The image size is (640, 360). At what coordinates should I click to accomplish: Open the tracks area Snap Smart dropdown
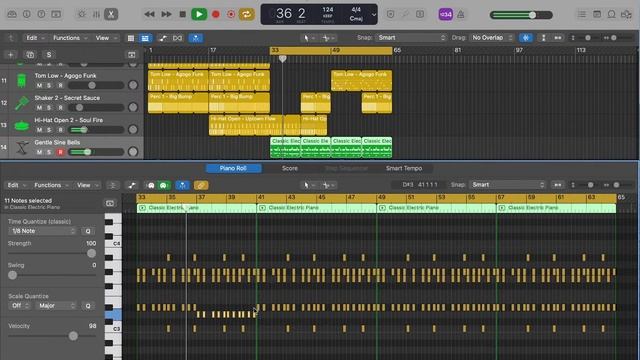pyautogui.click(x=411, y=38)
